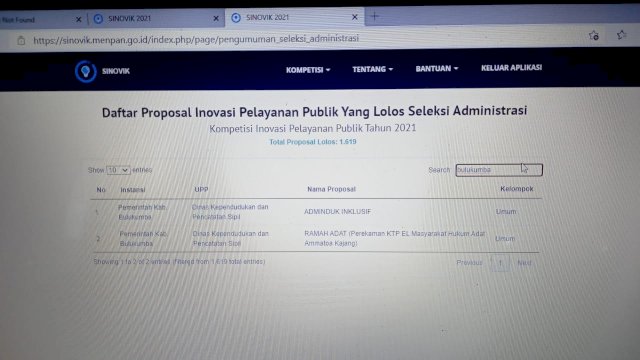Open the BANTUAN dropdown menu
Viewport: 640px width, 360px height.
click(437, 68)
